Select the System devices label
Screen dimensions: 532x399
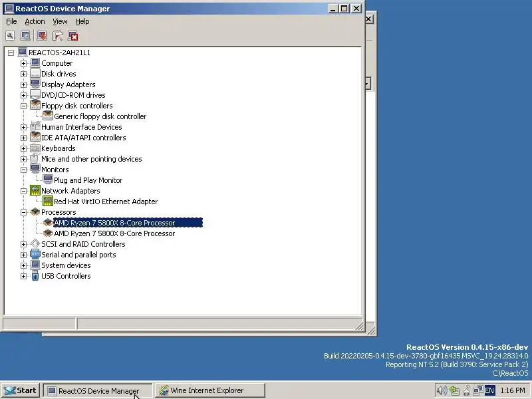coord(66,265)
